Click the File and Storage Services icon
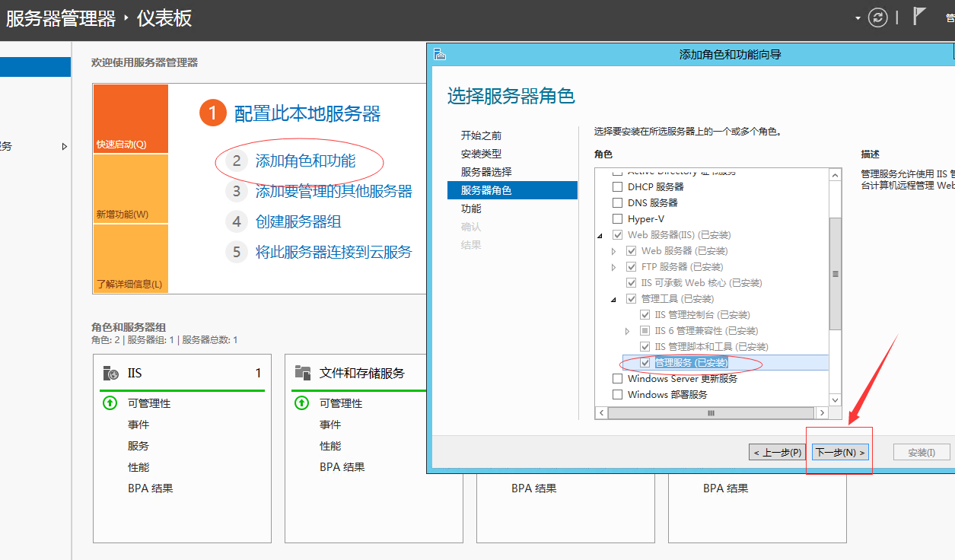 pyautogui.click(x=303, y=373)
